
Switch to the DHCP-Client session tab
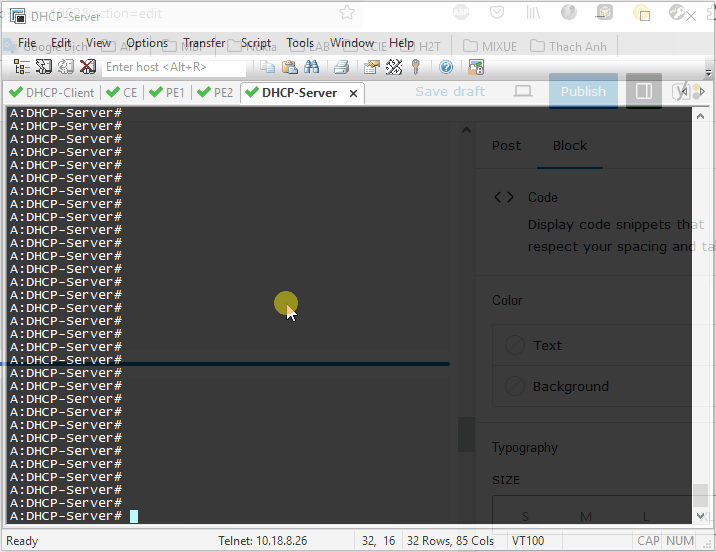pyautogui.click(x=52, y=93)
